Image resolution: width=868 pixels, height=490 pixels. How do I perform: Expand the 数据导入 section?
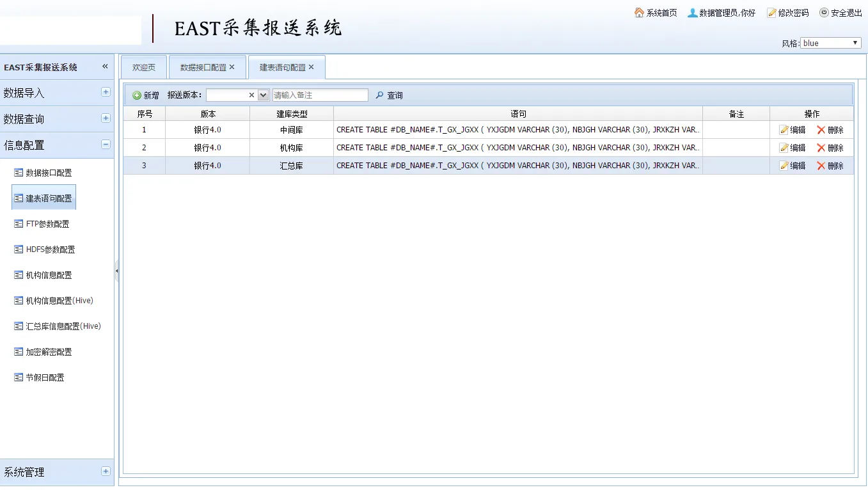click(106, 92)
